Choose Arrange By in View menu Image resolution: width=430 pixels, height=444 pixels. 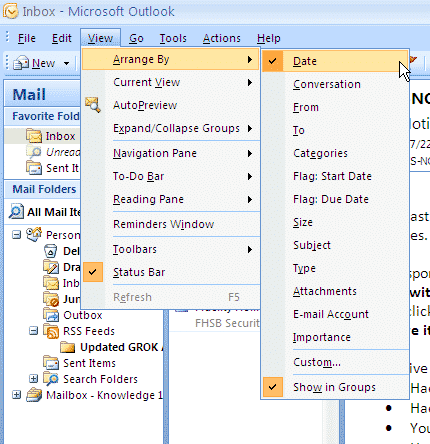tap(170, 59)
